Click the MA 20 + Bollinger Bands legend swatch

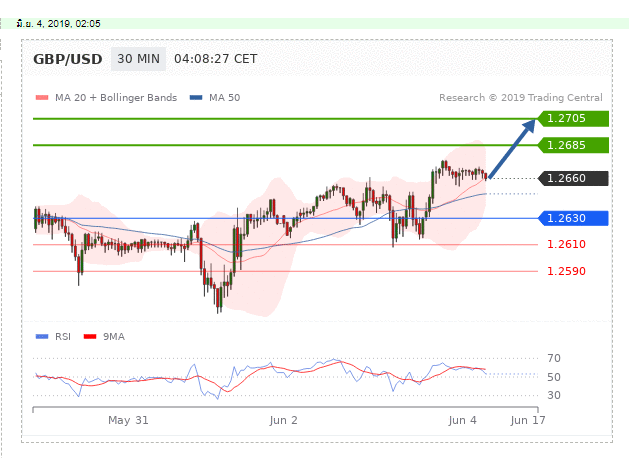pyautogui.click(x=42, y=97)
